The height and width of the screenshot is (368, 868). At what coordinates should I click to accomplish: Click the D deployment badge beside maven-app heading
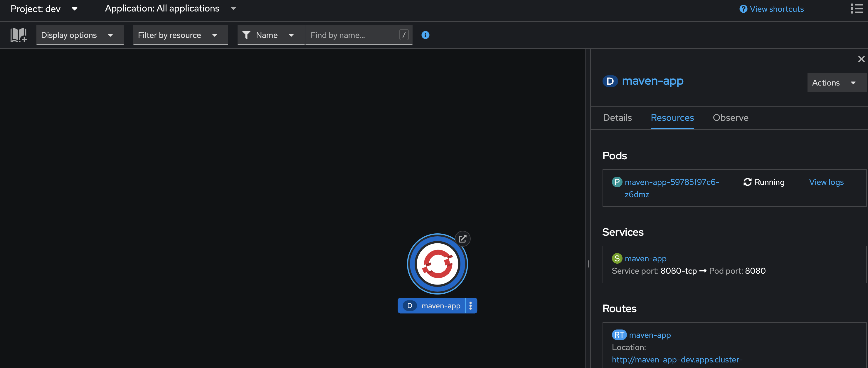click(x=610, y=81)
